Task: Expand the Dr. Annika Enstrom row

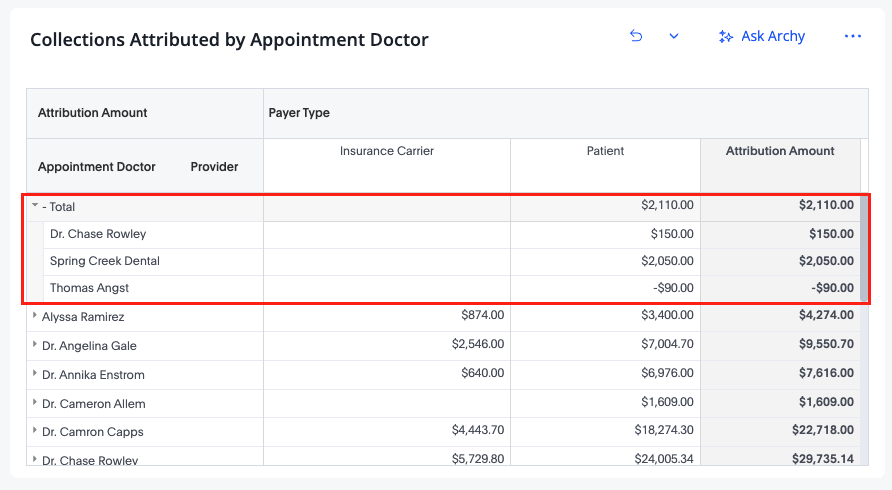Action: [x=35, y=373]
